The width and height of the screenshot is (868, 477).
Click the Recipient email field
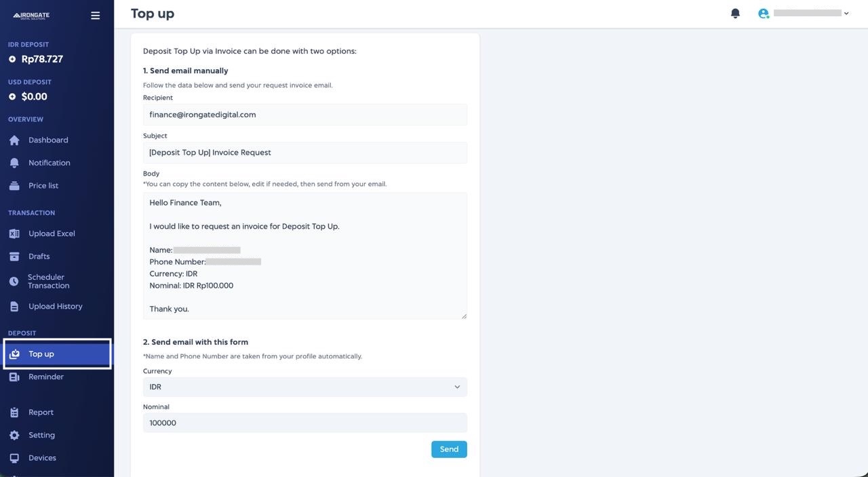point(304,115)
